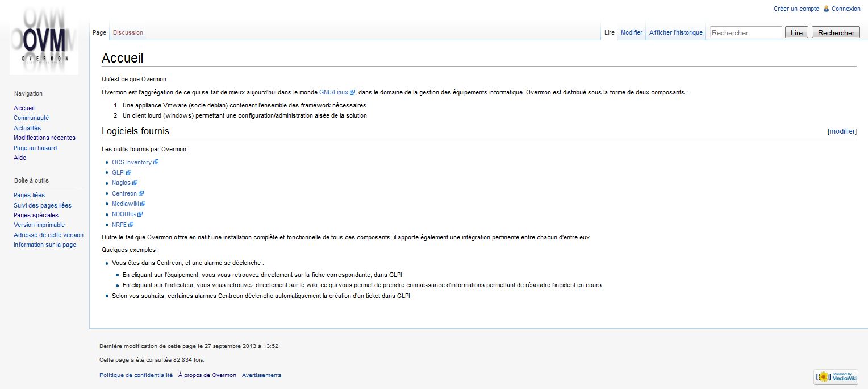Image resolution: width=868 pixels, height=389 pixels.
Task: Open Version imprimable link
Action: point(40,225)
